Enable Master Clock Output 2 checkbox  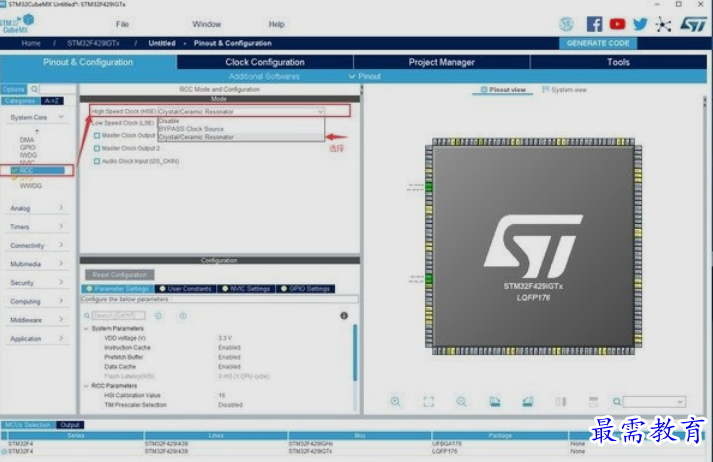coord(97,148)
